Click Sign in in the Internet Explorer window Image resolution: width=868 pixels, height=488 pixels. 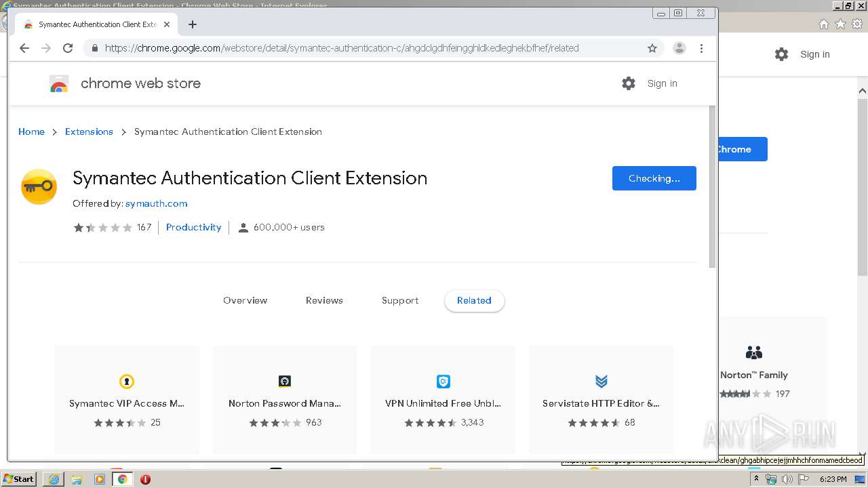click(x=814, y=54)
